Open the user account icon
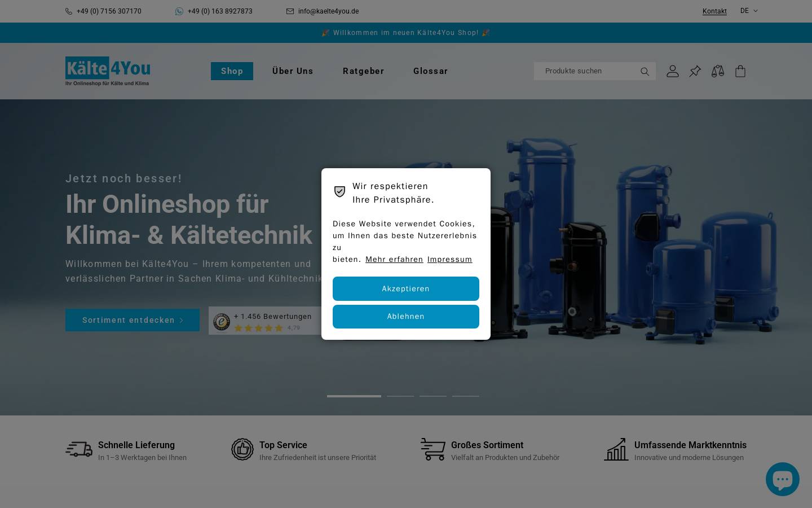 coord(672,71)
